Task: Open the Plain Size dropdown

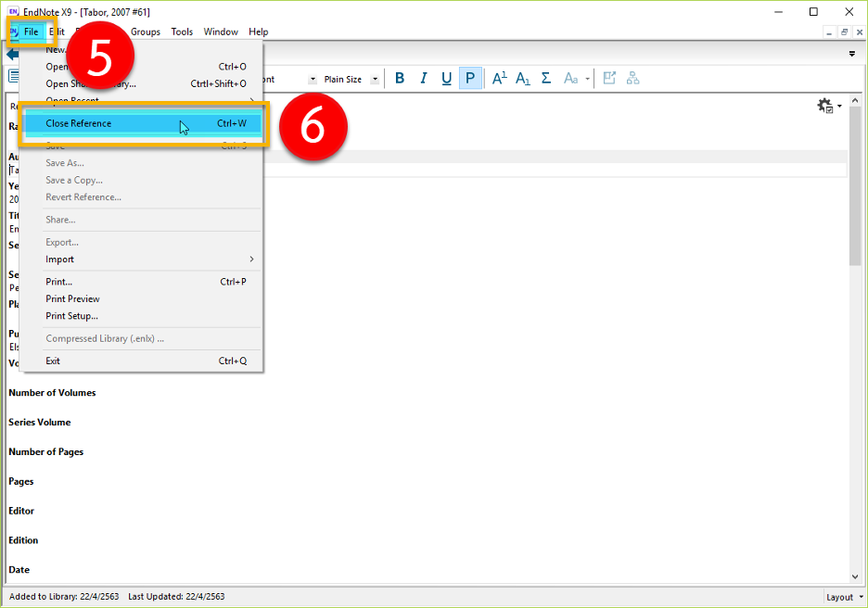Action: tap(375, 80)
